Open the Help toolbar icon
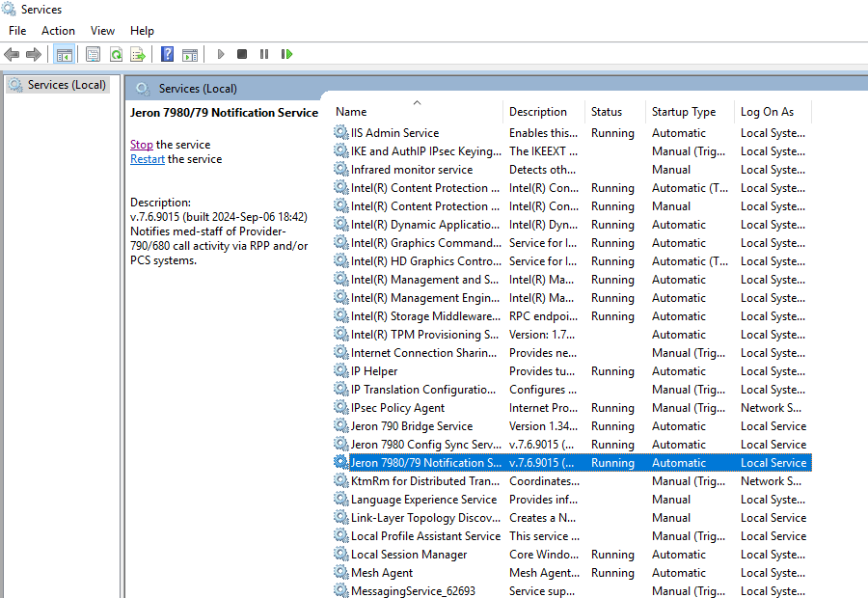 167,54
